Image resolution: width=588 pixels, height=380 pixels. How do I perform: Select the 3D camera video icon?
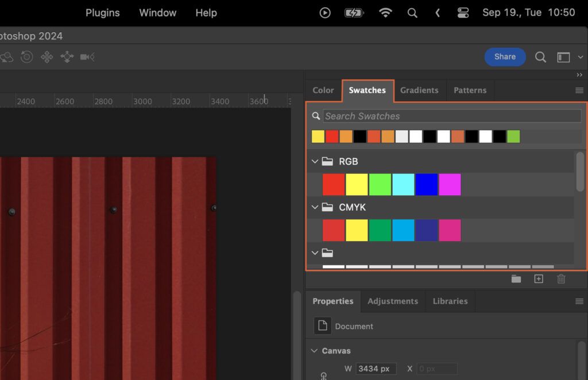[85, 57]
